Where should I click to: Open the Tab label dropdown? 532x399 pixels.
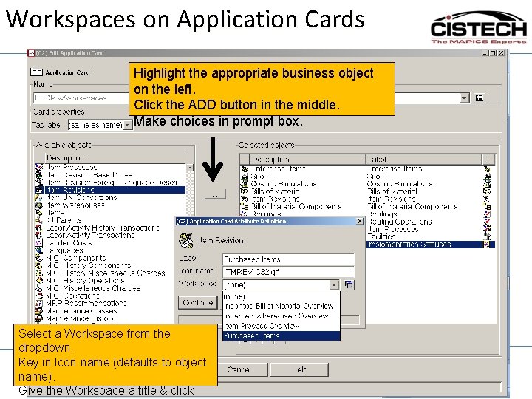tap(127, 125)
